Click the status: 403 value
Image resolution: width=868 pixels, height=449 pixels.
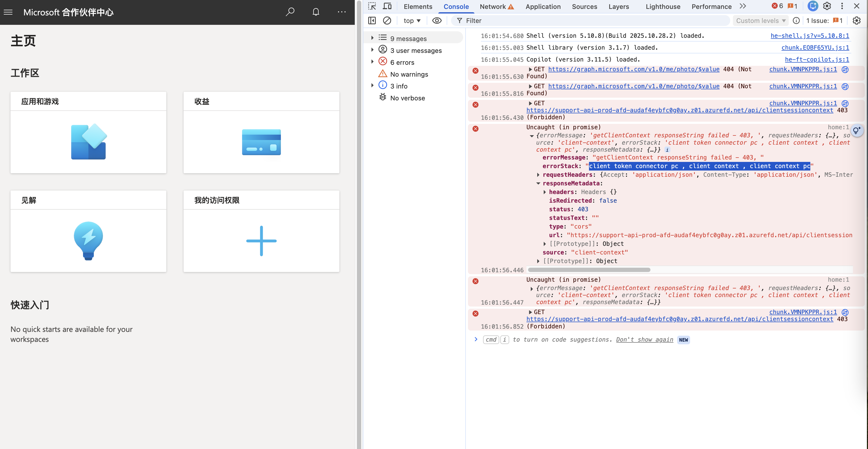pos(583,209)
